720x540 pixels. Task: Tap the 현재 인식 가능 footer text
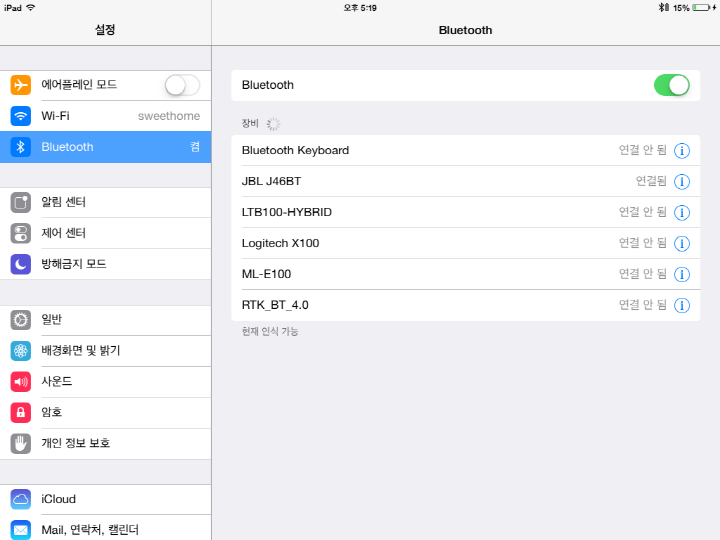270,332
